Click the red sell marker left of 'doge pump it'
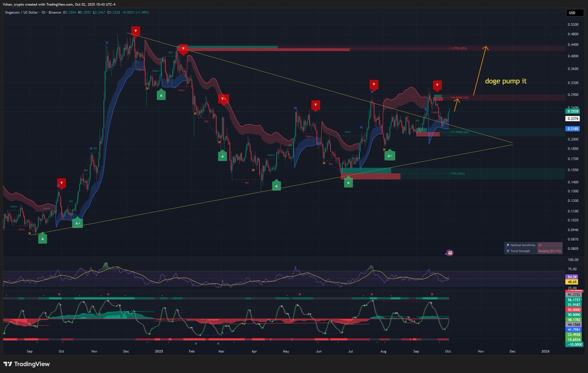Viewport: 588px width, 373px height. (x=437, y=85)
